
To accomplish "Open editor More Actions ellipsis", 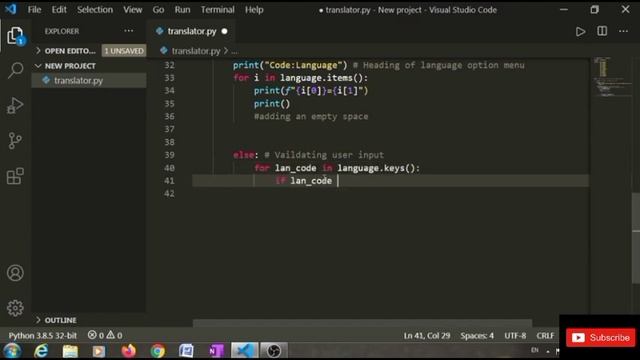I will point(623,31).
